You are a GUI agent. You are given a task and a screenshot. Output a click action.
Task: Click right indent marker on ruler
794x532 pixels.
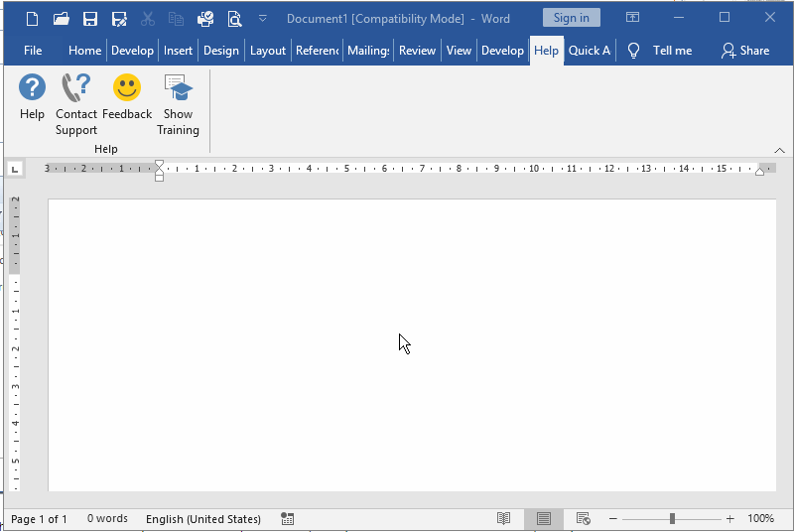coord(759,172)
